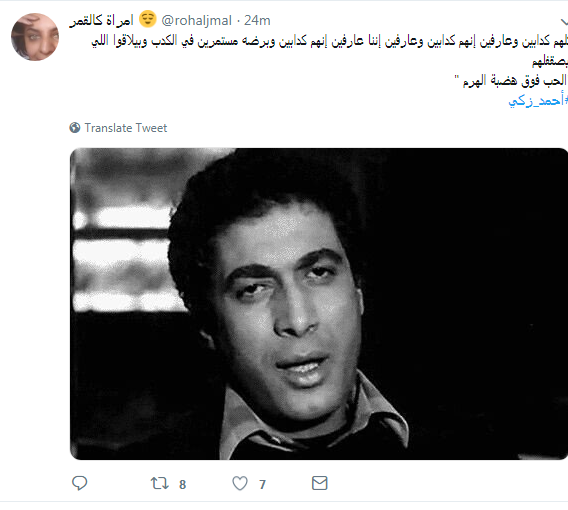The image size is (568, 510).
Task: Share the tweet via the Direct Message envelope icon
Action: pyautogui.click(x=320, y=483)
